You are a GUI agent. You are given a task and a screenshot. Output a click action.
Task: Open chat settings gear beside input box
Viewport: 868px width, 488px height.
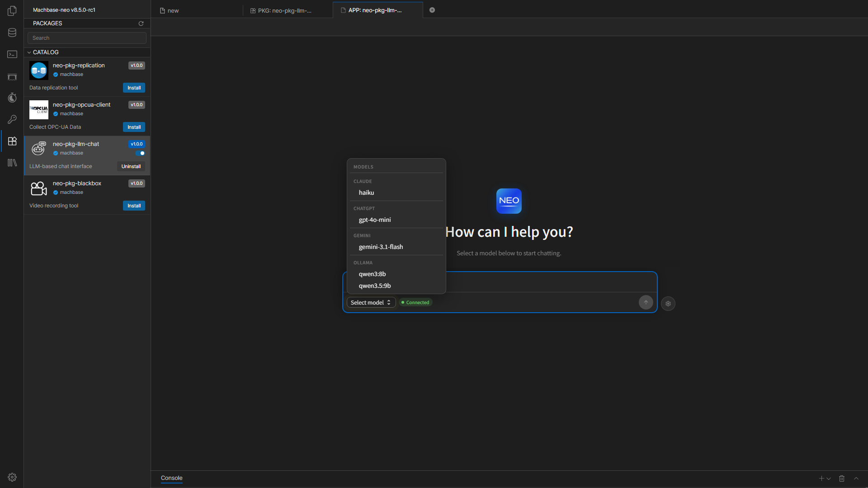pyautogui.click(x=668, y=304)
